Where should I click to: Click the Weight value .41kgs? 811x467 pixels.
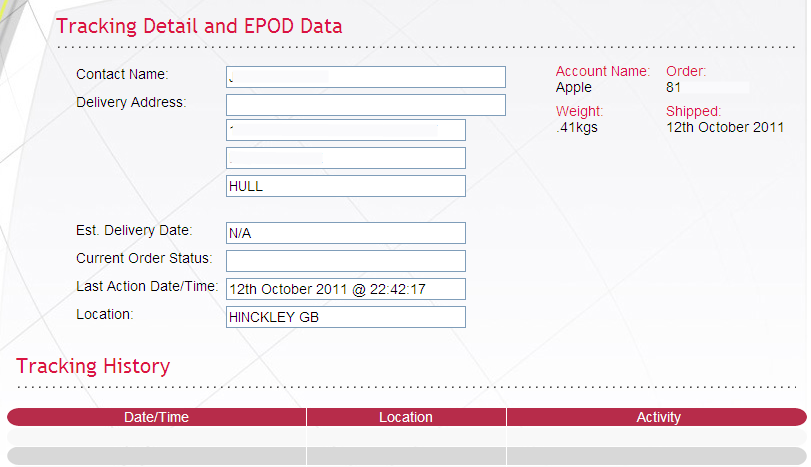[x=577, y=128]
